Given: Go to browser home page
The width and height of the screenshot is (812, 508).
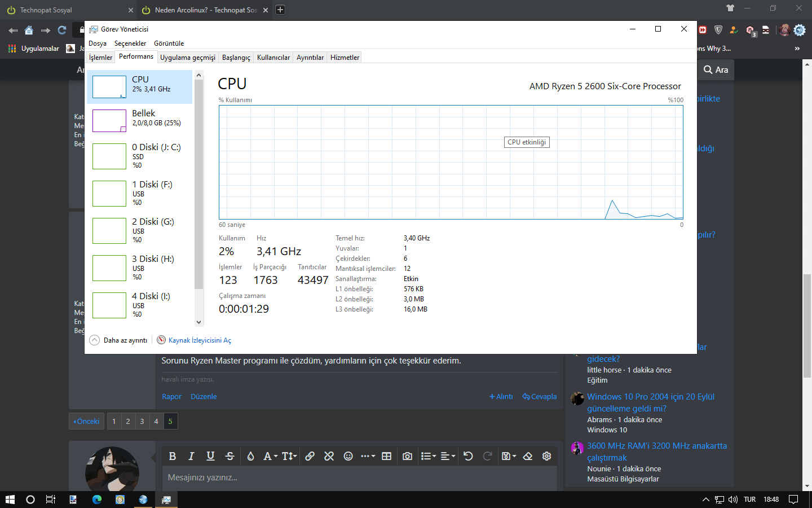Looking at the screenshot, I should 29,30.
